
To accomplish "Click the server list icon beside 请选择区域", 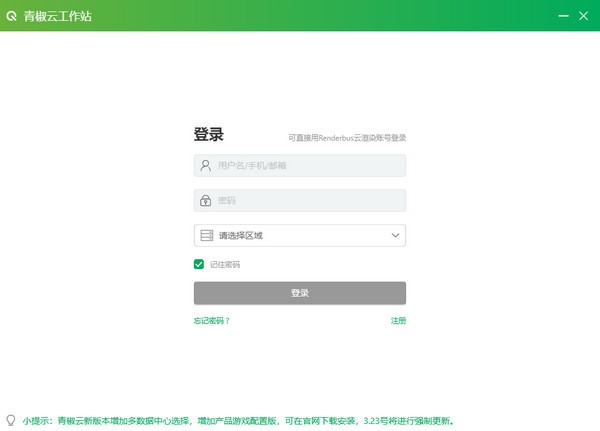I will 206,236.
